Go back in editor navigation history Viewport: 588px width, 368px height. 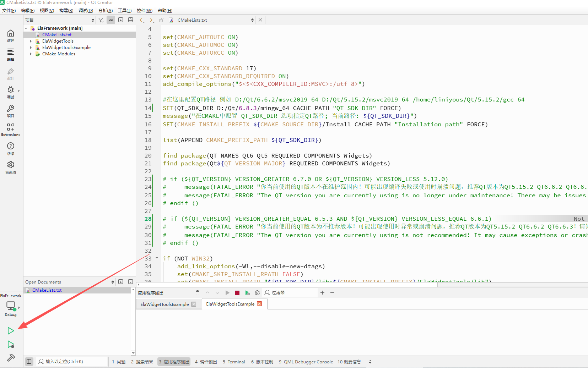(142, 20)
